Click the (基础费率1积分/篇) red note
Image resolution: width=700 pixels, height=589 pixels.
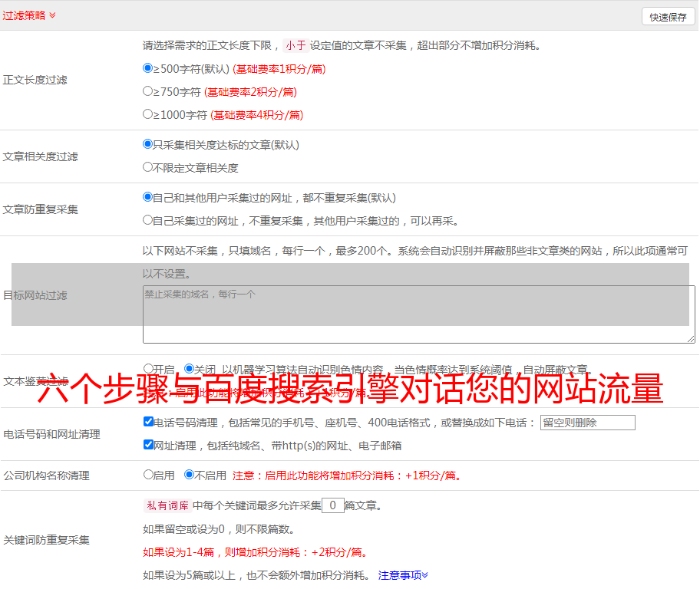click(279, 69)
